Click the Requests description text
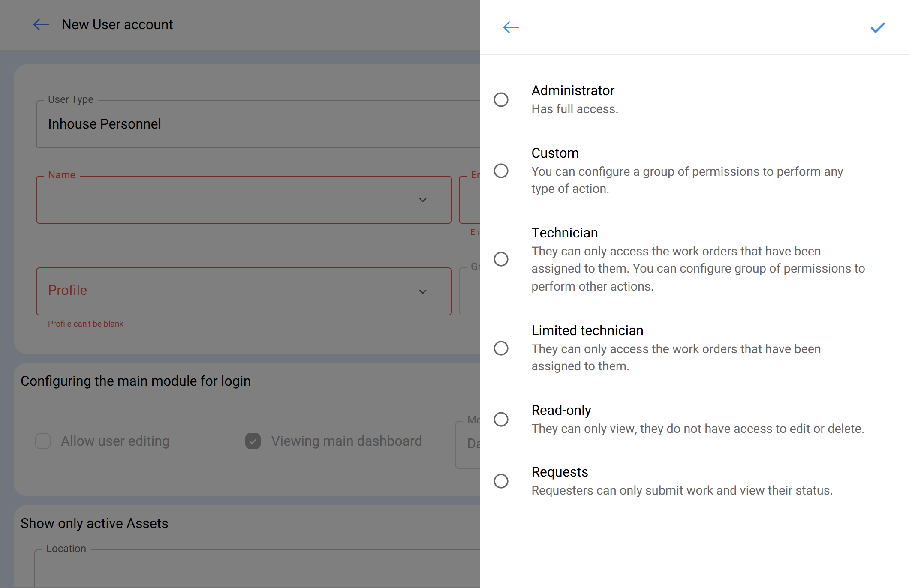909x588 pixels. pyautogui.click(x=682, y=490)
